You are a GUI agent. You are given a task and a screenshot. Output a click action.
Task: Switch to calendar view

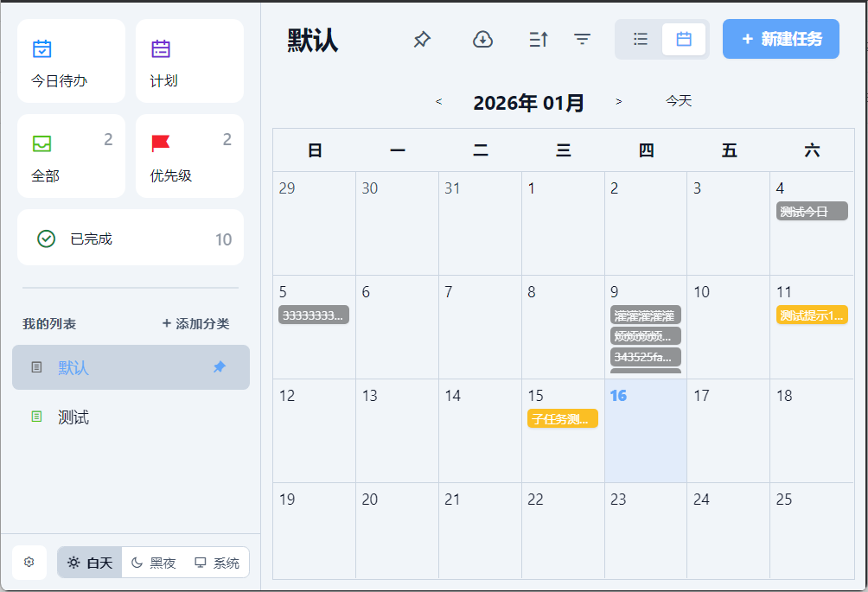684,39
